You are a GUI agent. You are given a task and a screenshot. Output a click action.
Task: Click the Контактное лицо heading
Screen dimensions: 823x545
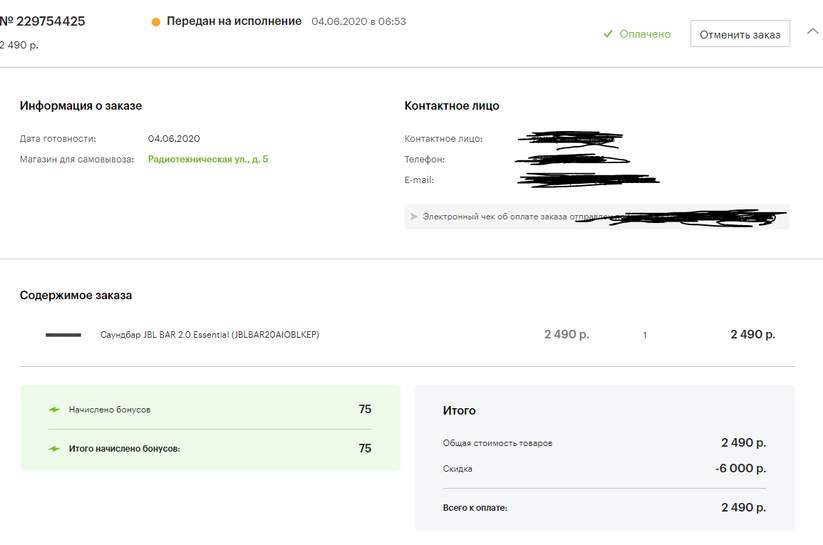click(x=452, y=106)
